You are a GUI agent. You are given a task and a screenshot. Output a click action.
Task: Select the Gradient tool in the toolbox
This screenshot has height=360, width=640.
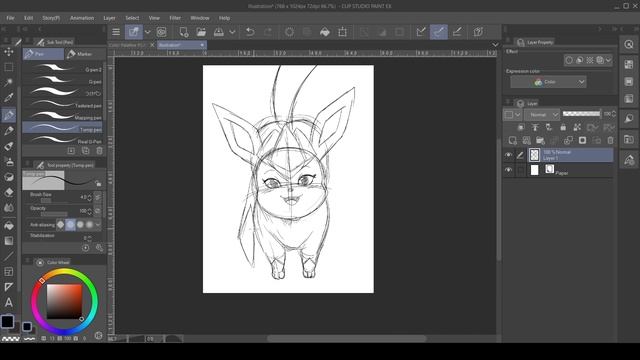coord(9,241)
